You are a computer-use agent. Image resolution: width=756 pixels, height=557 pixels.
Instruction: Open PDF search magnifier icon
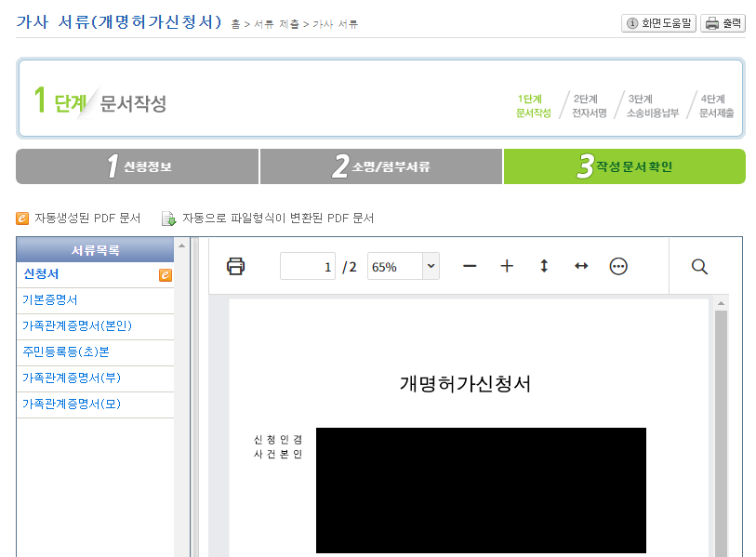[699, 266]
